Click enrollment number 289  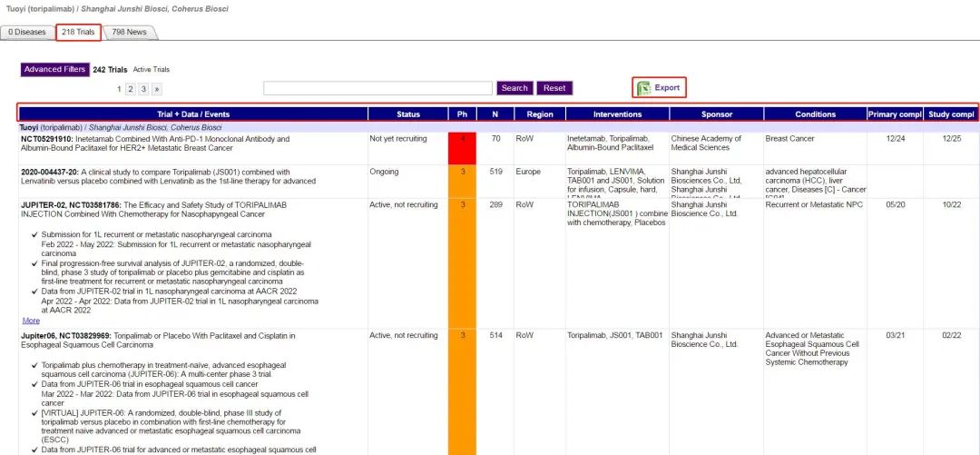point(495,204)
